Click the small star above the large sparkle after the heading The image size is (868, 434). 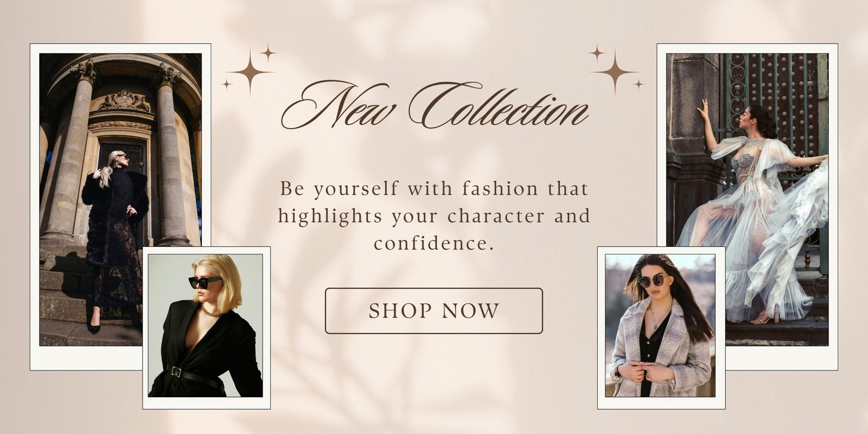pyautogui.click(x=597, y=53)
